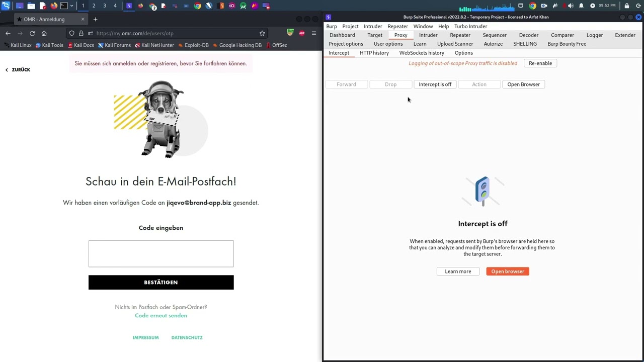Click the BESTÄTIGEN button
This screenshot has height=362, width=644.
(x=161, y=283)
